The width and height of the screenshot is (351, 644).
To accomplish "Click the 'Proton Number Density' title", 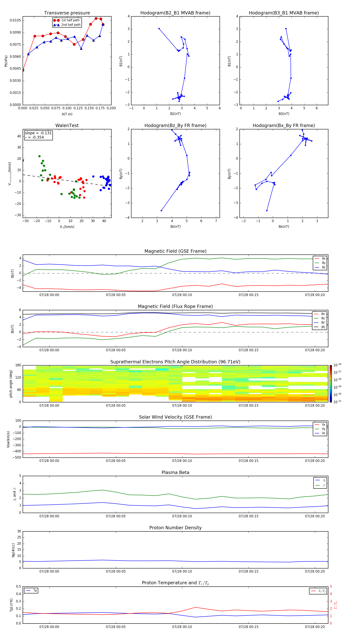I will 175,528.
